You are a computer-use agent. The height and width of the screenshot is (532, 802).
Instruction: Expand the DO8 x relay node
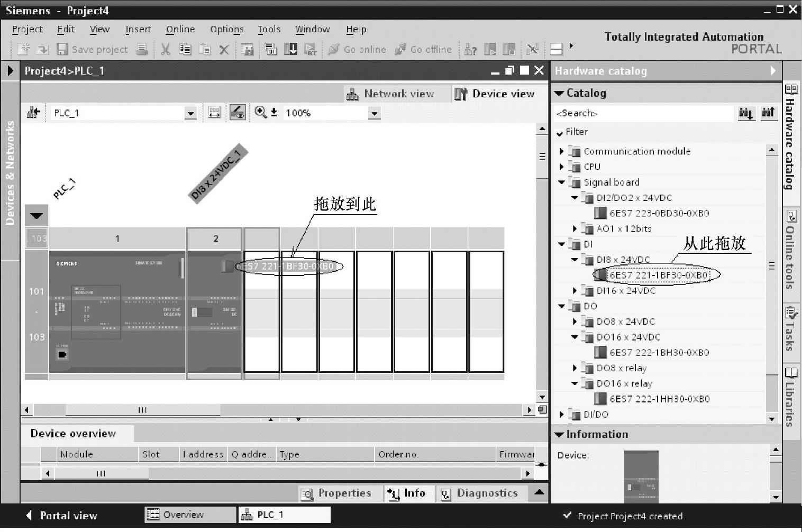click(575, 368)
